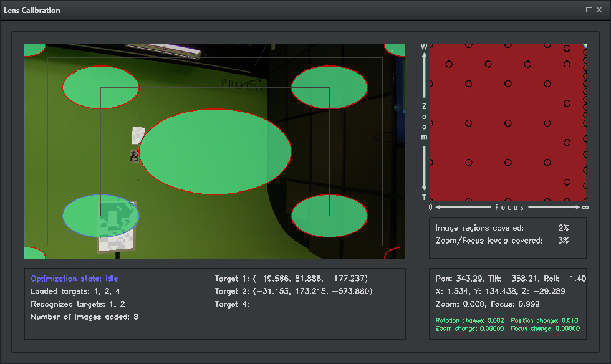
Task: Click the 'Optimization state: idle' label
Action: tap(74, 279)
